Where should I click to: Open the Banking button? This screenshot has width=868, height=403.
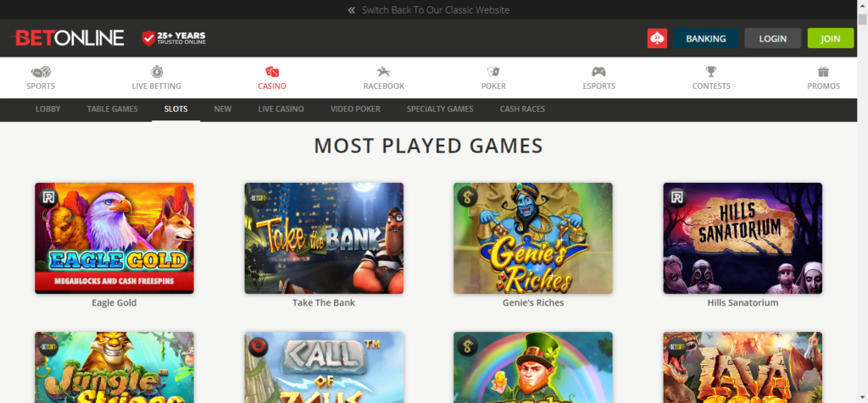(x=706, y=38)
